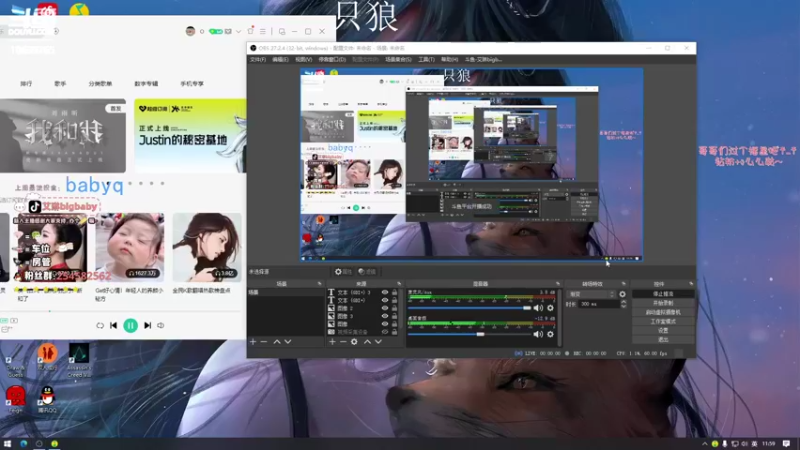Open the 文件(F) menu in OBS
The width and height of the screenshot is (800, 450).
[258, 60]
